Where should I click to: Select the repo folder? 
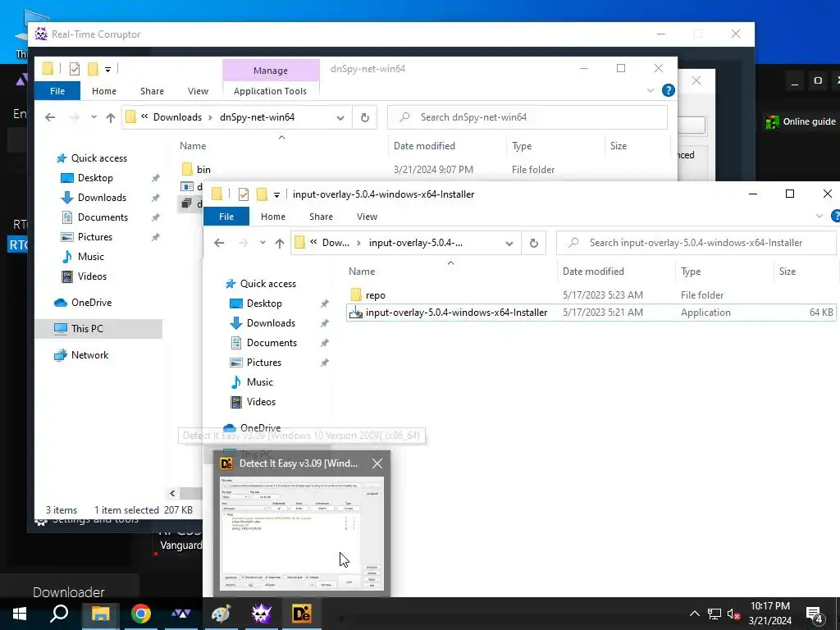375,295
